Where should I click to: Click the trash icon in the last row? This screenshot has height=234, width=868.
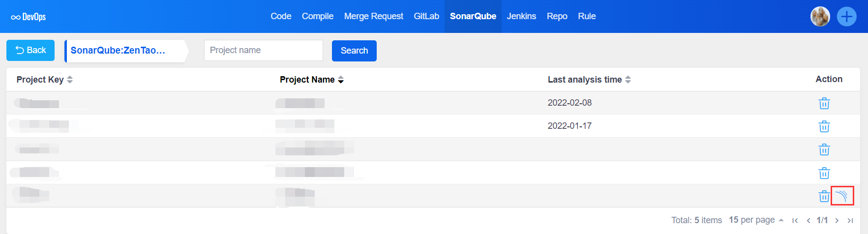tap(824, 196)
